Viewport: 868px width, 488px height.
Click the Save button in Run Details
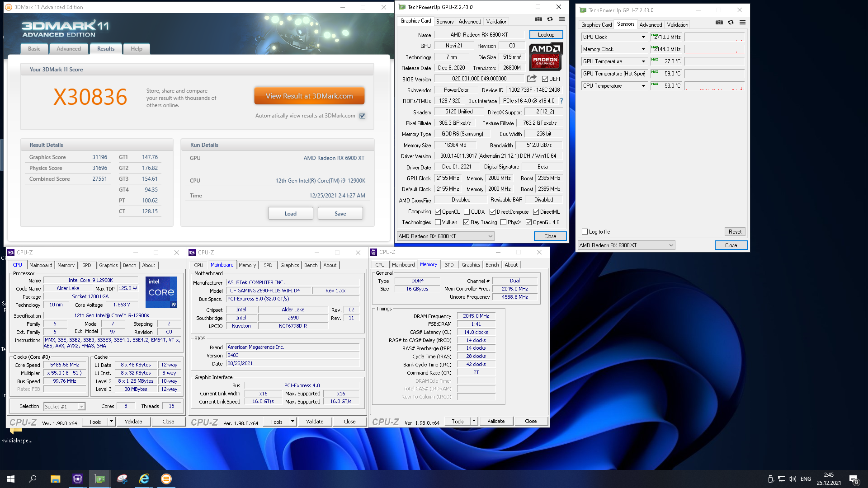(340, 213)
